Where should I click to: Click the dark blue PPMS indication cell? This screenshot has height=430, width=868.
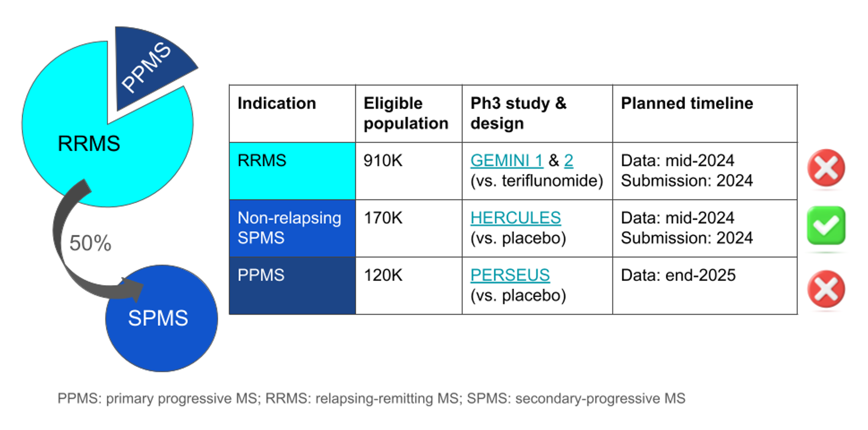pyautogui.click(x=292, y=285)
